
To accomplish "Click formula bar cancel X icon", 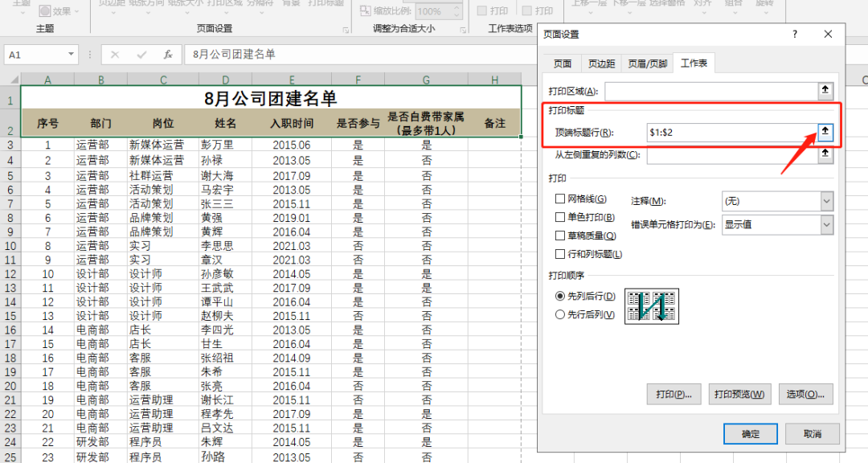I will click(x=115, y=55).
